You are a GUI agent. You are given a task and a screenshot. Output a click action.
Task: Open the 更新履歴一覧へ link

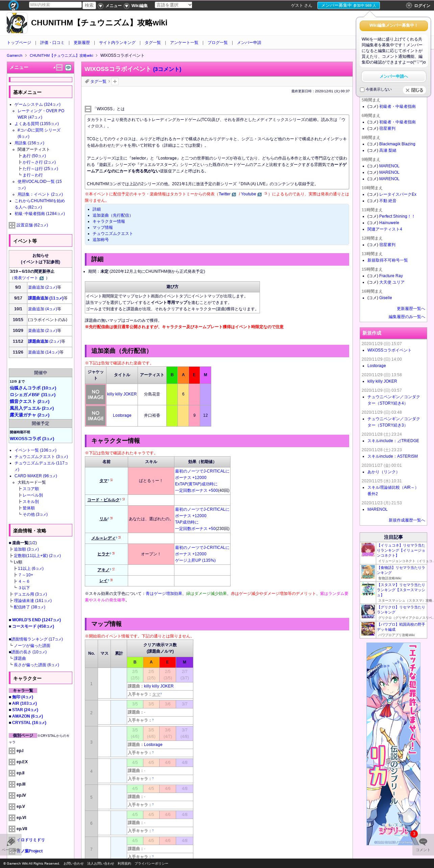tap(411, 309)
